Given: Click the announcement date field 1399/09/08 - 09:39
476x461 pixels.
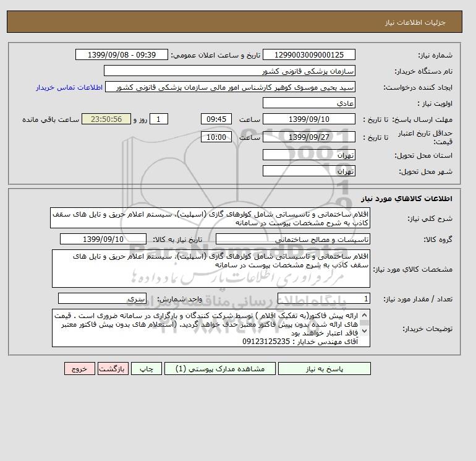Looking at the screenshot, I should pyautogui.click(x=121, y=54).
